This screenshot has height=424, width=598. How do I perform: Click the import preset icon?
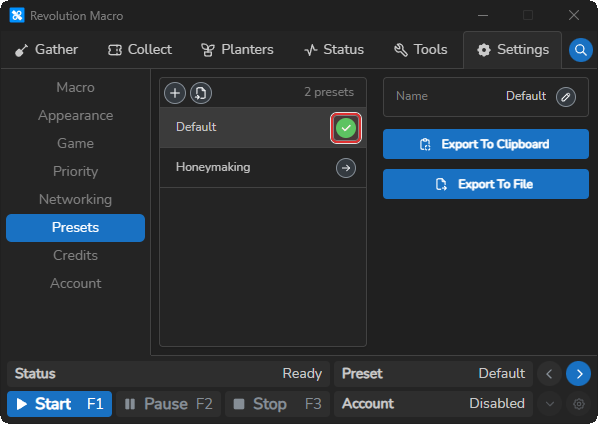point(201,93)
